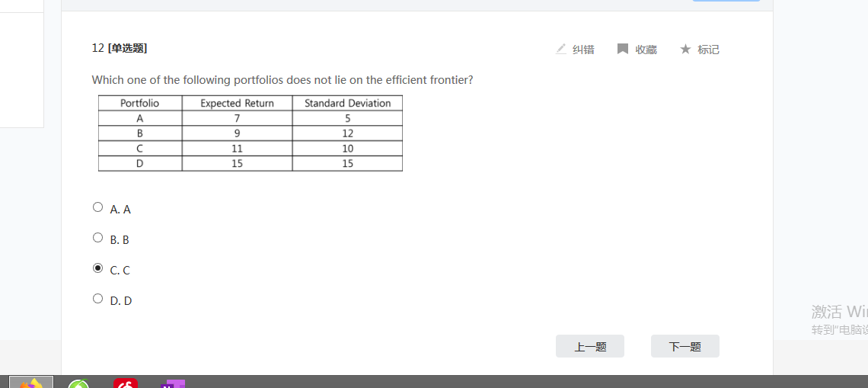
Task: Click the Standard Deviation table header
Action: coord(347,104)
